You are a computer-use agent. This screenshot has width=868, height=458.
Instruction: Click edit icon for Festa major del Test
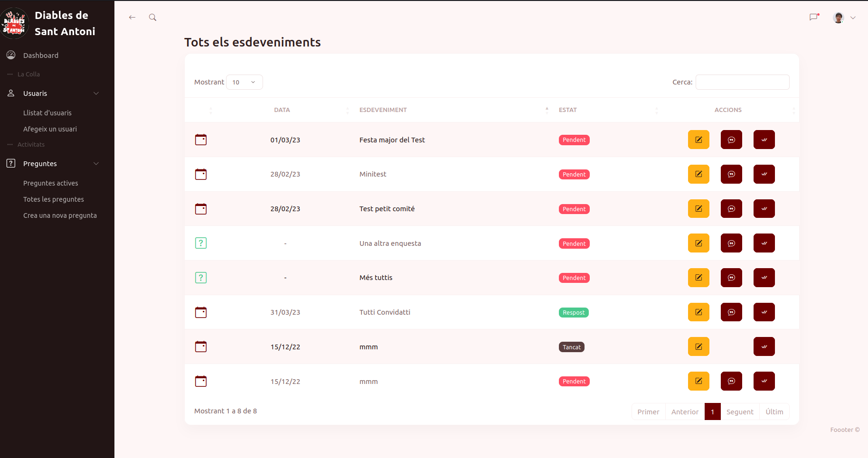pyautogui.click(x=698, y=140)
